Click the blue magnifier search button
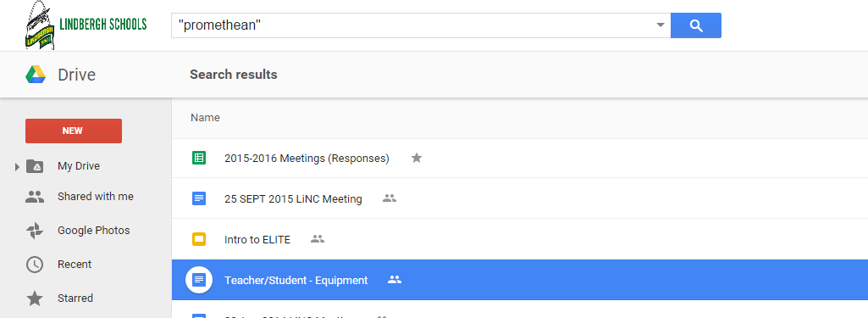 point(696,25)
